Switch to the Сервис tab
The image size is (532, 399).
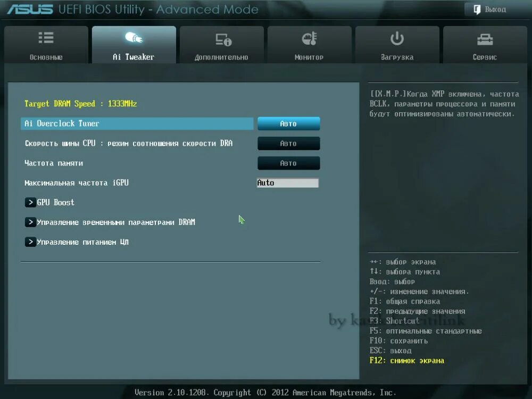tap(485, 45)
